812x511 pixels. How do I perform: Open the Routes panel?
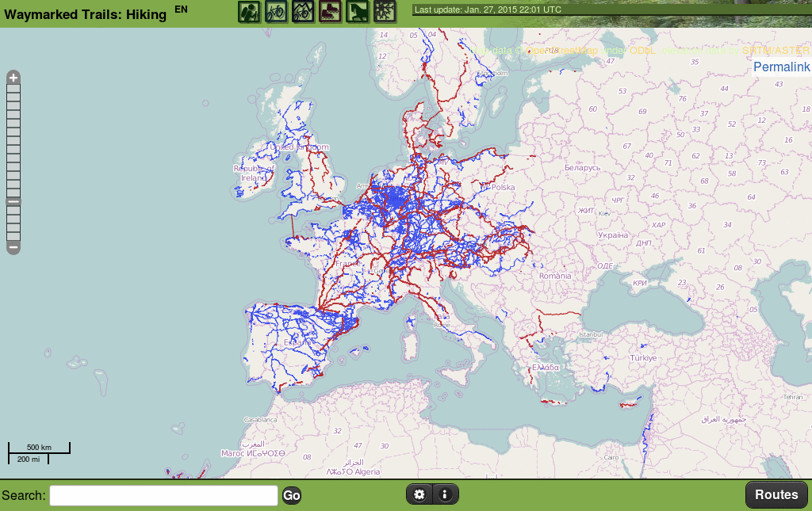(776, 494)
